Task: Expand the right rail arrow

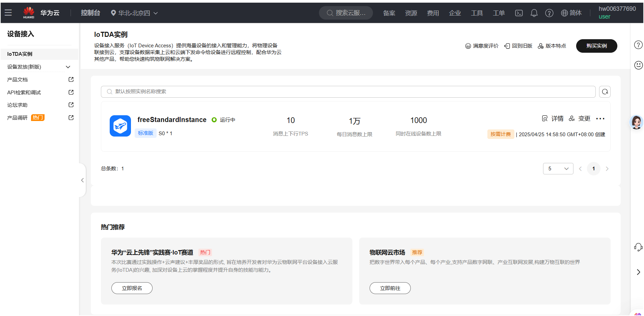Action: pyautogui.click(x=638, y=272)
